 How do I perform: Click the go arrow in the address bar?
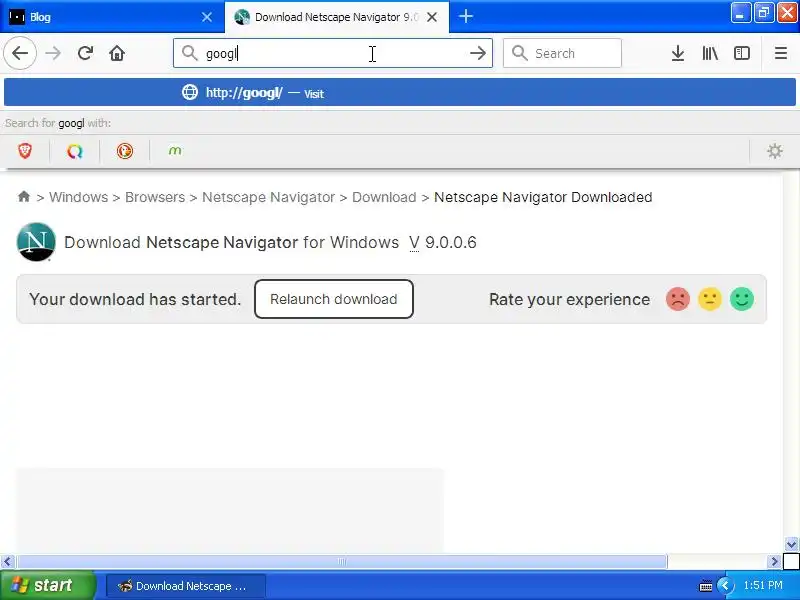tap(478, 53)
